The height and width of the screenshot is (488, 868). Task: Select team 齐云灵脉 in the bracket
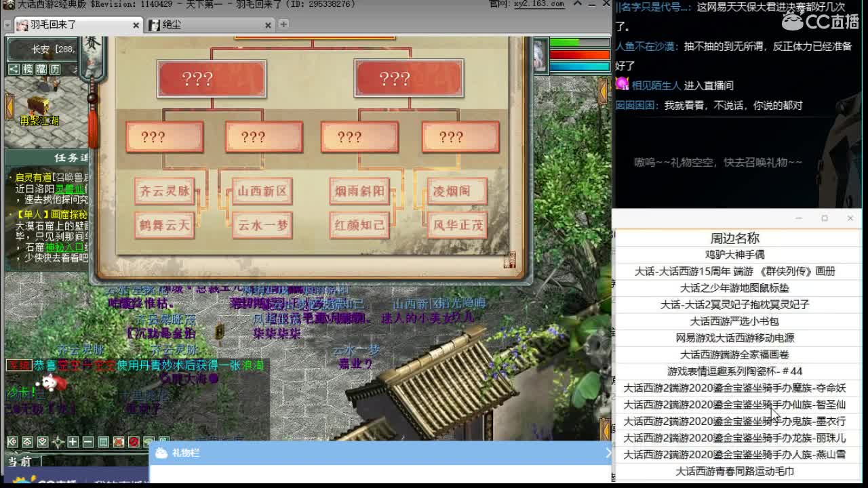coord(165,191)
